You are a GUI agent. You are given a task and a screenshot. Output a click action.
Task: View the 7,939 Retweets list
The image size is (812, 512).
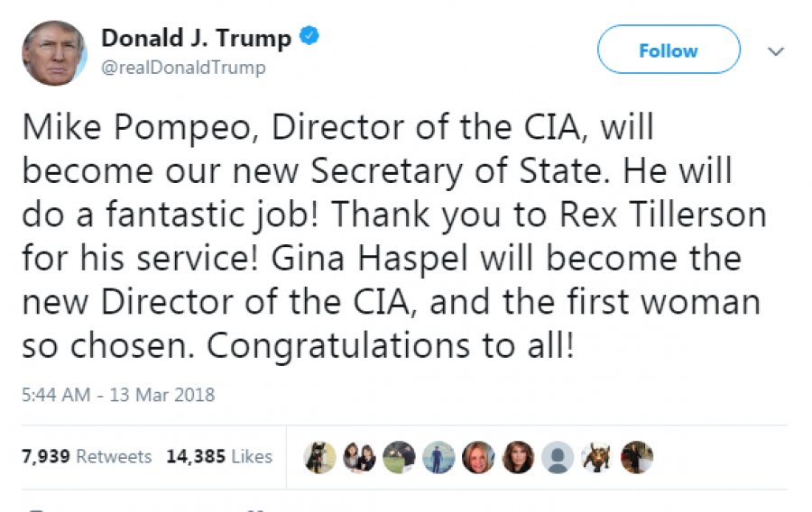tap(87, 457)
